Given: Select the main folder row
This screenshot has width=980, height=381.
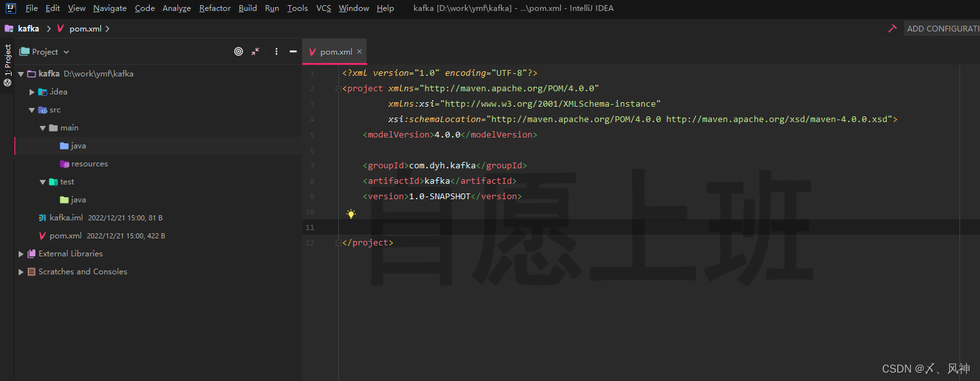Looking at the screenshot, I should [158, 128].
